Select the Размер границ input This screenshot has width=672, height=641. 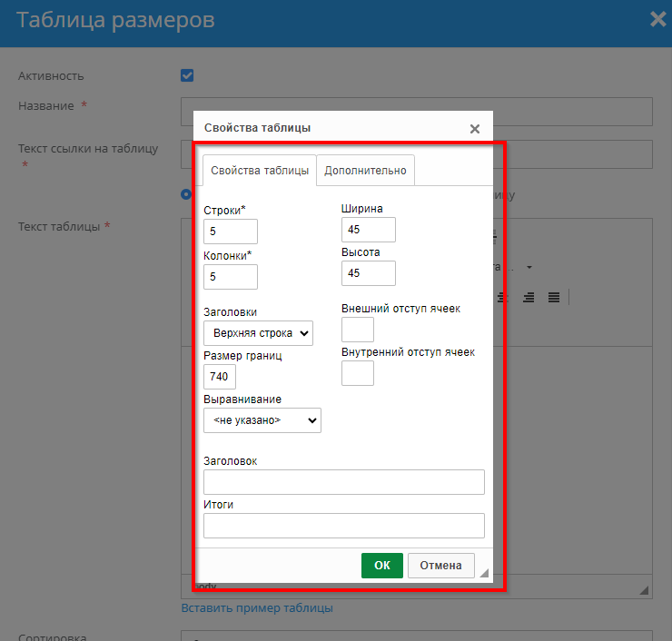click(x=220, y=377)
